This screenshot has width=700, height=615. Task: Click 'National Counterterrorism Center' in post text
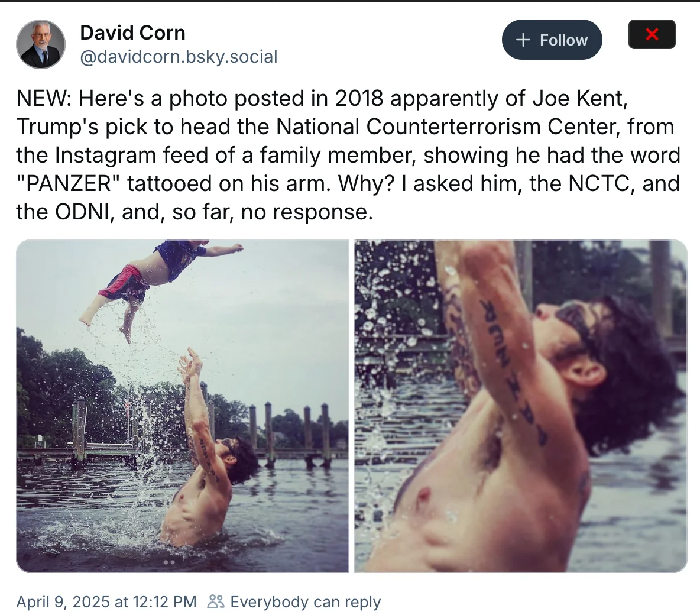[x=408, y=127]
